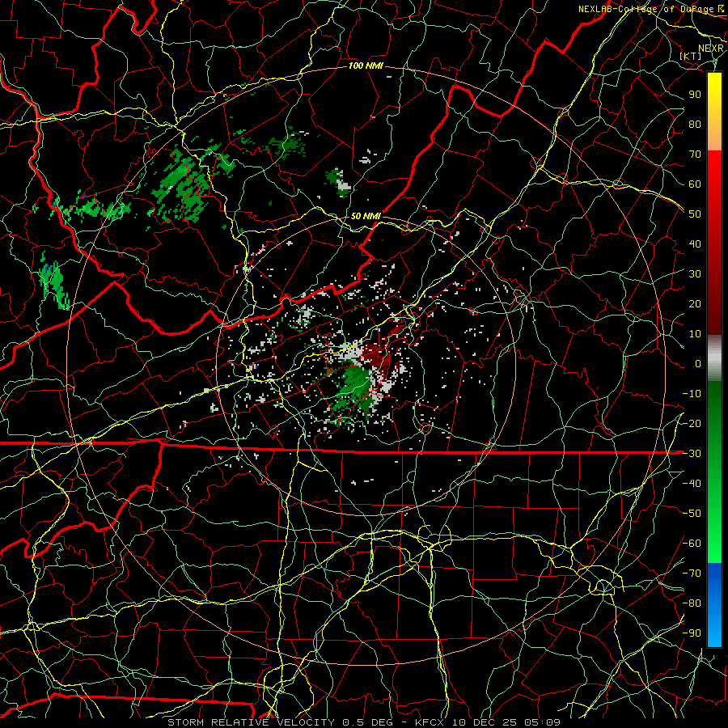Click the gray zero-velocity segment of the color bar
The image size is (728, 728).
coord(714,358)
